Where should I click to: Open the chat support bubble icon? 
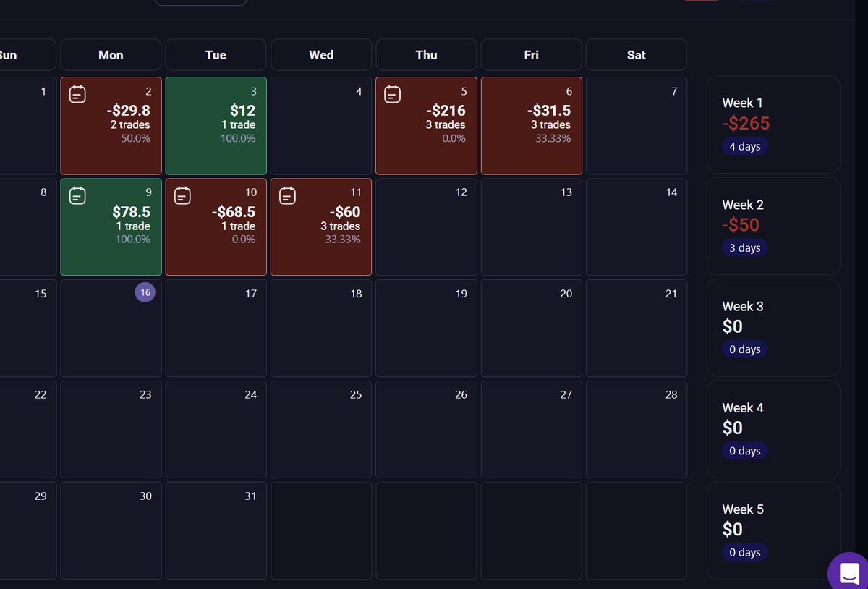click(848, 572)
